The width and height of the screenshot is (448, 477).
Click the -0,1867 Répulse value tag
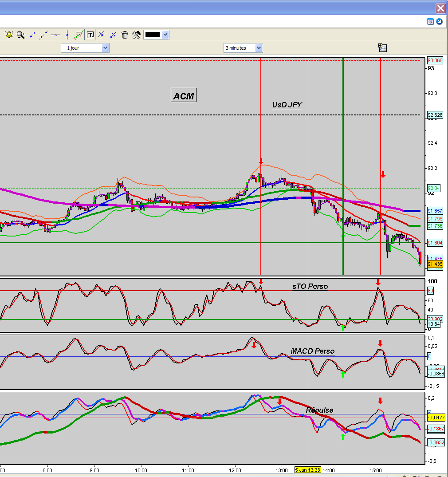click(436, 429)
